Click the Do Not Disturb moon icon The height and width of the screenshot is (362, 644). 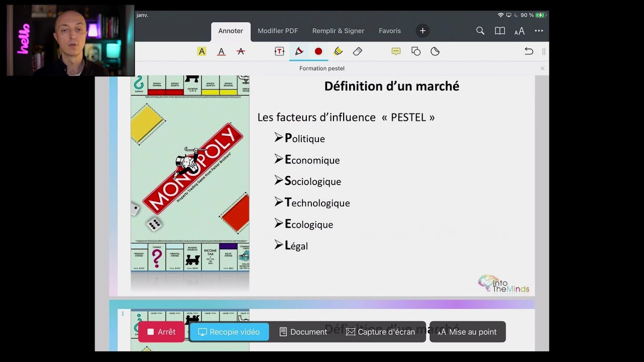pos(516,15)
